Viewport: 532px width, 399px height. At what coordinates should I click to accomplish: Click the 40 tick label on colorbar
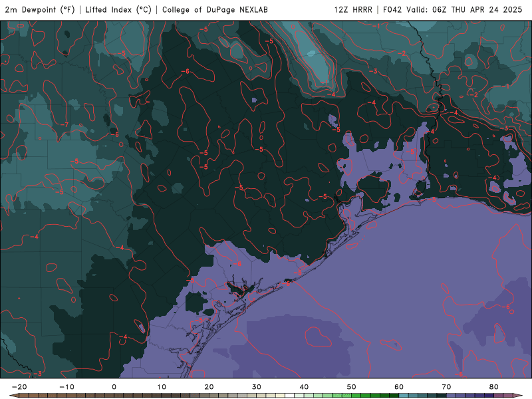[x=304, y=387]
